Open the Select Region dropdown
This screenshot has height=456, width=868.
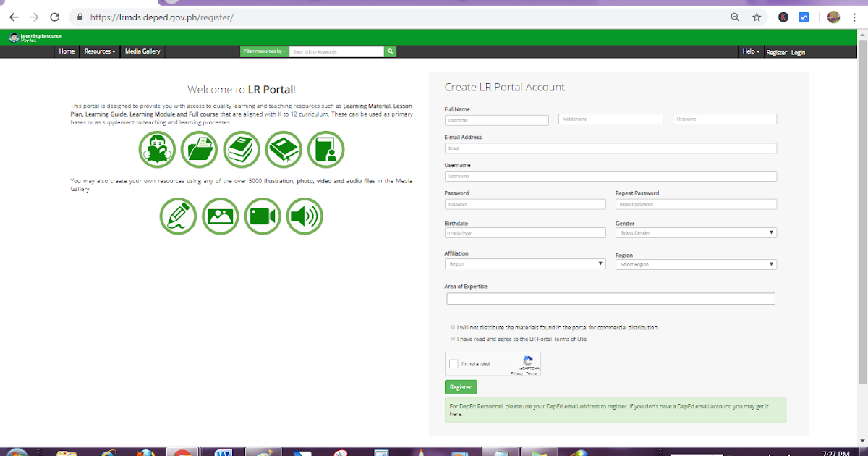tap(696, 263)
